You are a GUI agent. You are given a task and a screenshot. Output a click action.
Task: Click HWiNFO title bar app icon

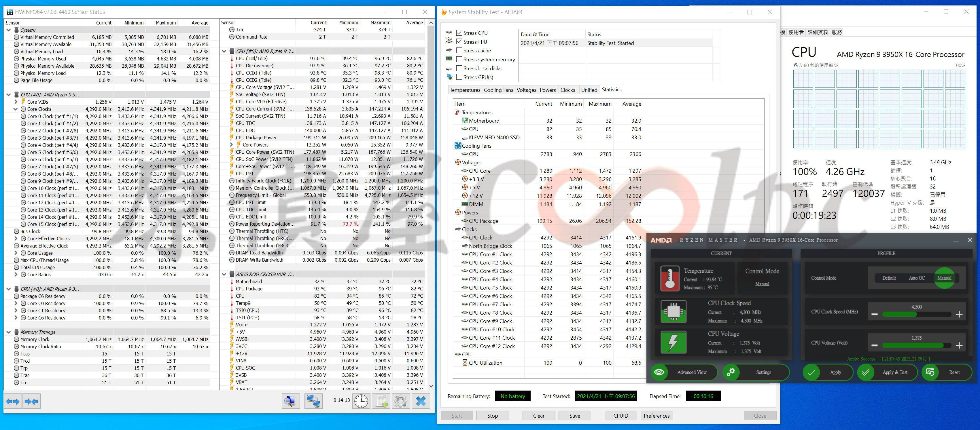[x=10, y=12]
